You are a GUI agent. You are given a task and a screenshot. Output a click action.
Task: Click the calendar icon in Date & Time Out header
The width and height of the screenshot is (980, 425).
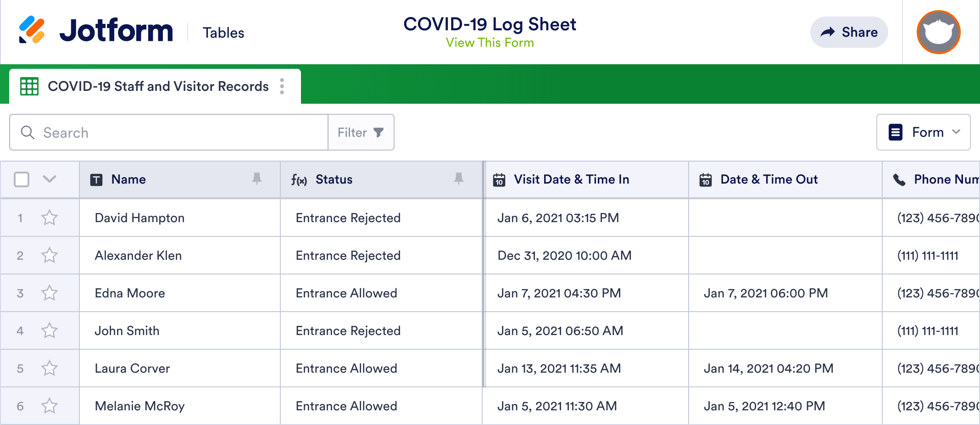(706, 180)
